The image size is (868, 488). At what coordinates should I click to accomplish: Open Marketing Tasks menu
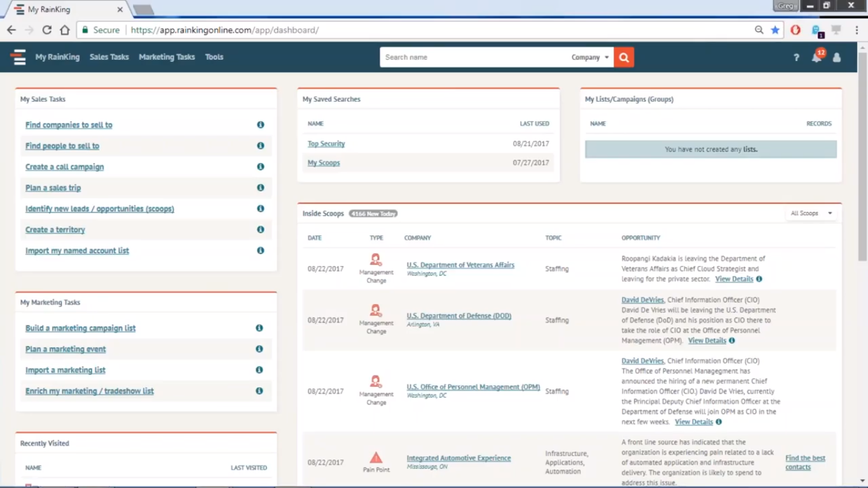click(x=167, y=57)
